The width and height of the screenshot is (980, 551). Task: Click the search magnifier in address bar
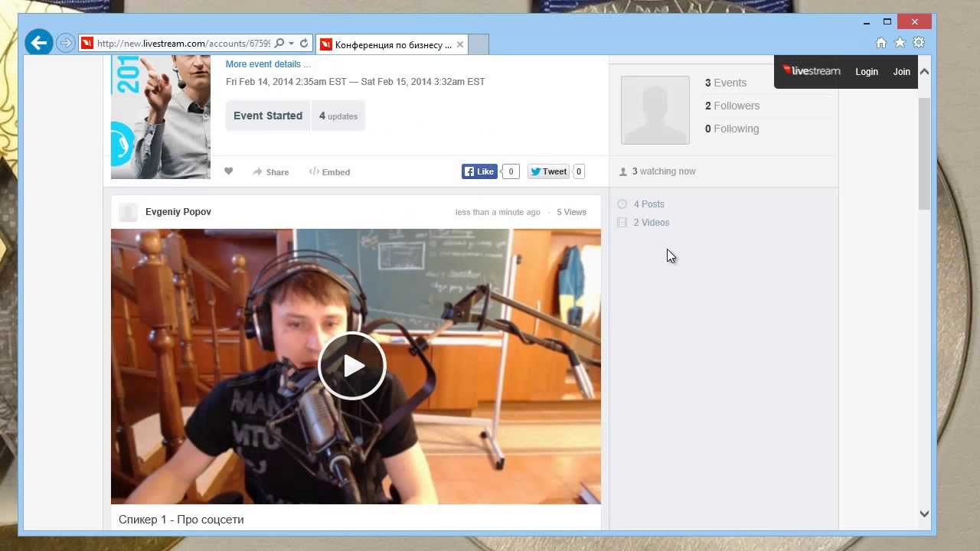(279, 44)
